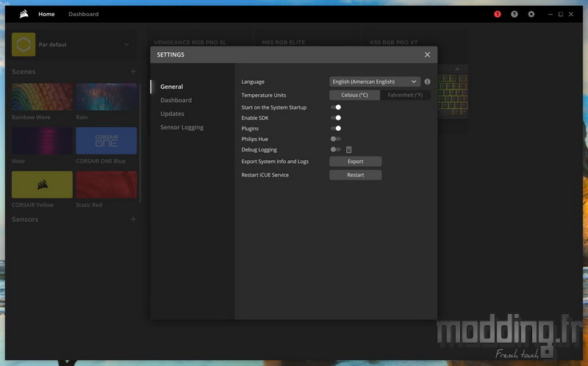Switch to the Dashboard tab in top bar

pyautogui.click(x=83, y=14)
